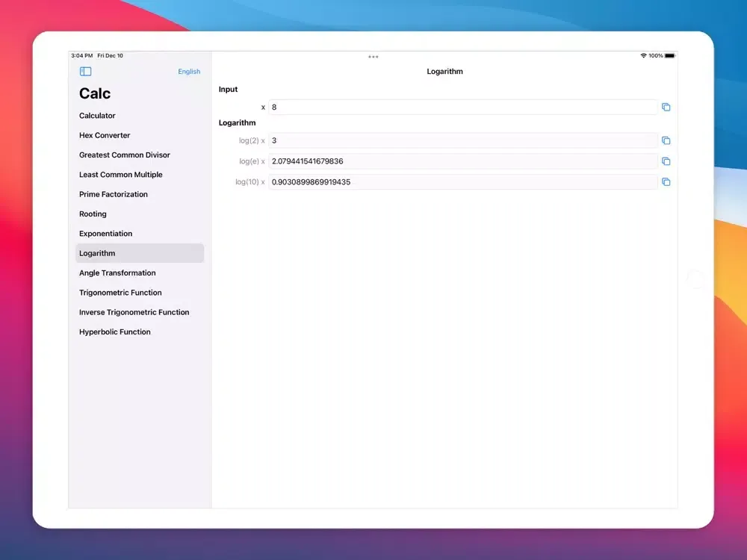Open Trigonometric Function
The height and width of the screenshot is (560, 747).
click(x=140, y=293)
